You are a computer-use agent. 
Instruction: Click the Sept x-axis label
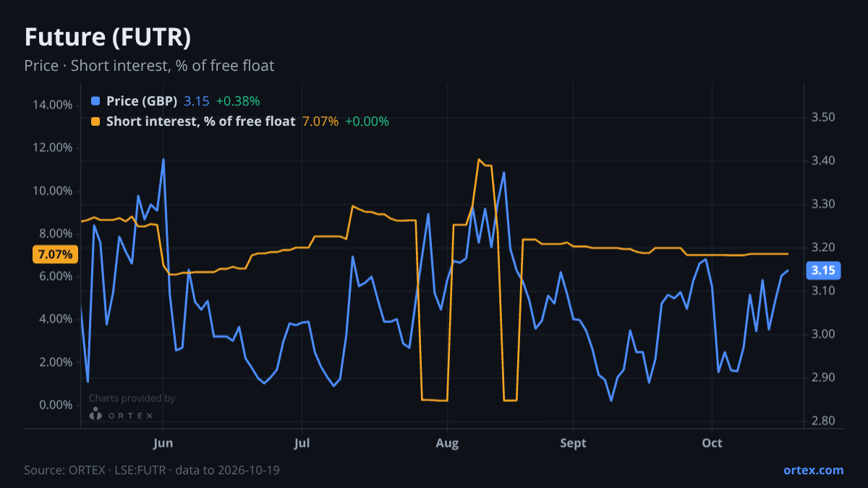573,442
